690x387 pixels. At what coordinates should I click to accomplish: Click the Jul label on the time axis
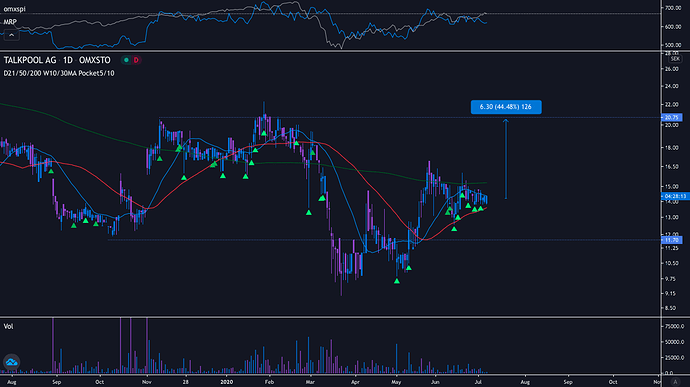pos(478,382)
